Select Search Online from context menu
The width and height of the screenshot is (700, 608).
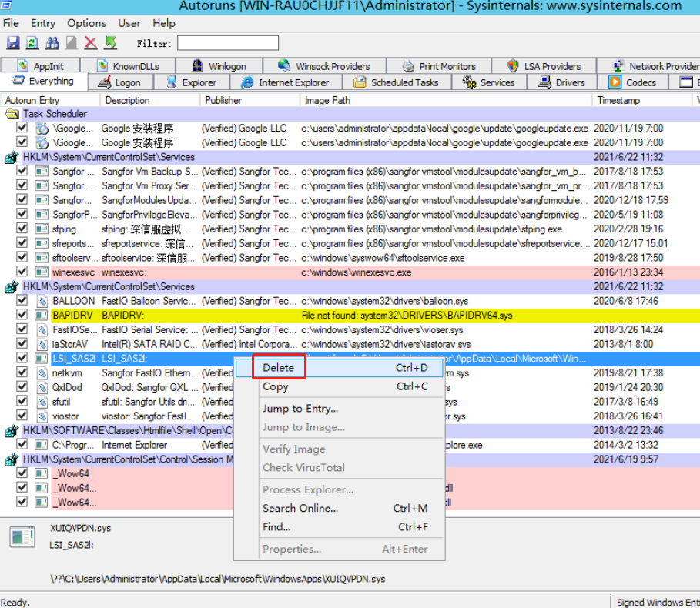tap(300, 508)
